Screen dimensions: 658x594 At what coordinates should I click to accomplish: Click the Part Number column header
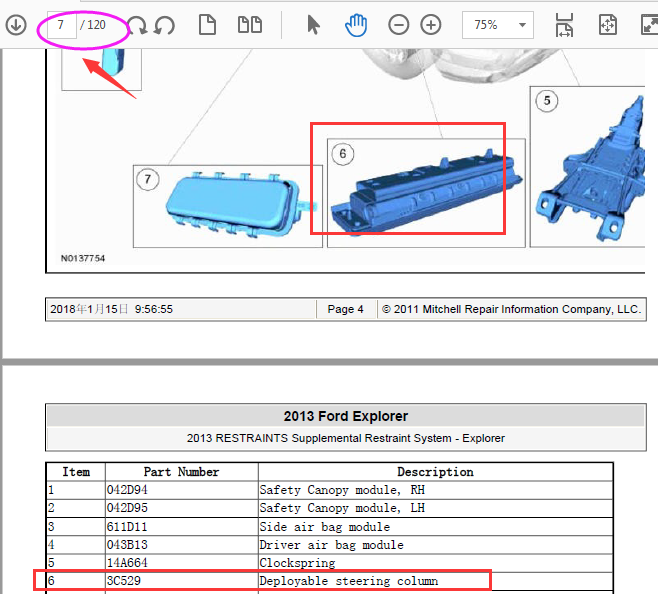[181, 472]
